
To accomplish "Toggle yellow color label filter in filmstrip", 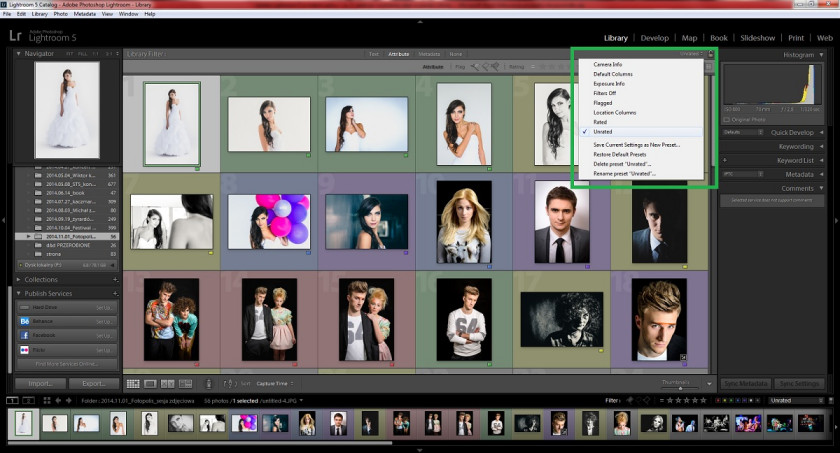I will 725,400.
